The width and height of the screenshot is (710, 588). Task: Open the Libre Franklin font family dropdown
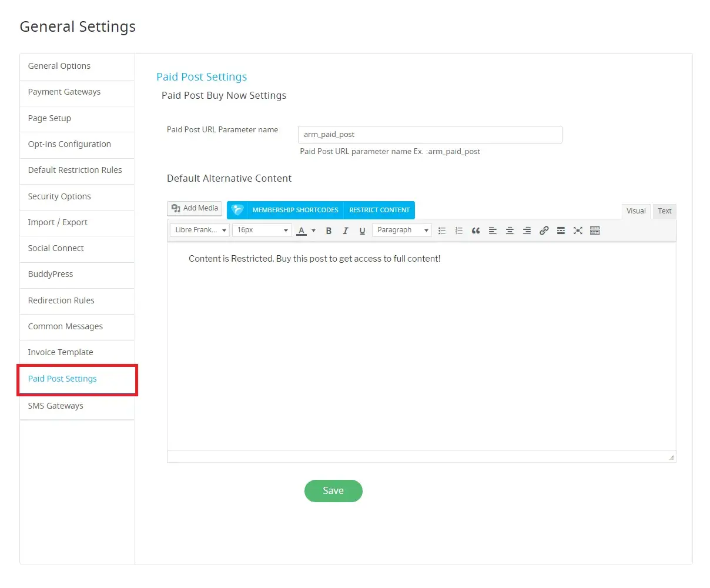coord(200,230)
